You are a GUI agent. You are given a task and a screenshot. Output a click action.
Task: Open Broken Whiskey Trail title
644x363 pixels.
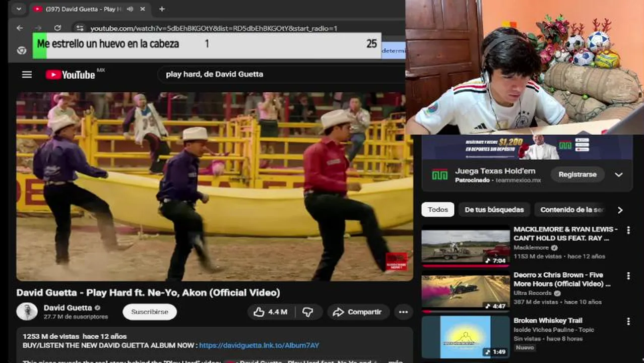point(548,321)
